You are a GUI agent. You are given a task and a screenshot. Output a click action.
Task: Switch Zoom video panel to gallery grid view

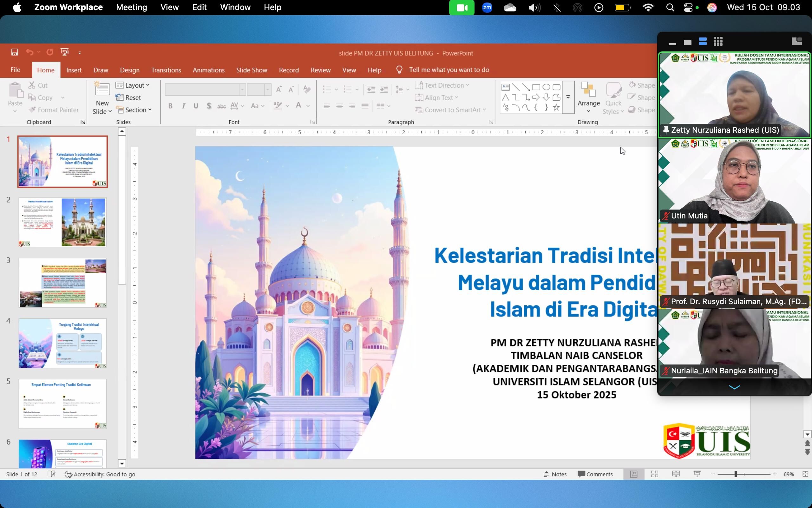pos(718,42)
